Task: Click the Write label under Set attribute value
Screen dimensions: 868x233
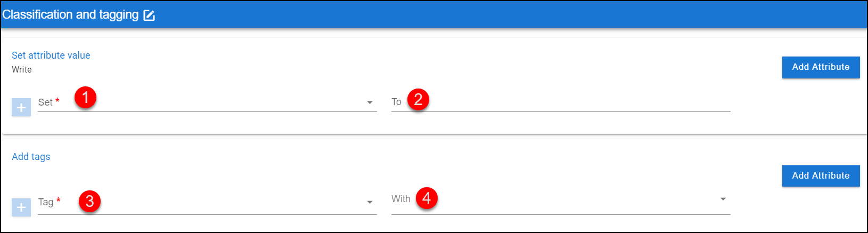Action: 22,70
